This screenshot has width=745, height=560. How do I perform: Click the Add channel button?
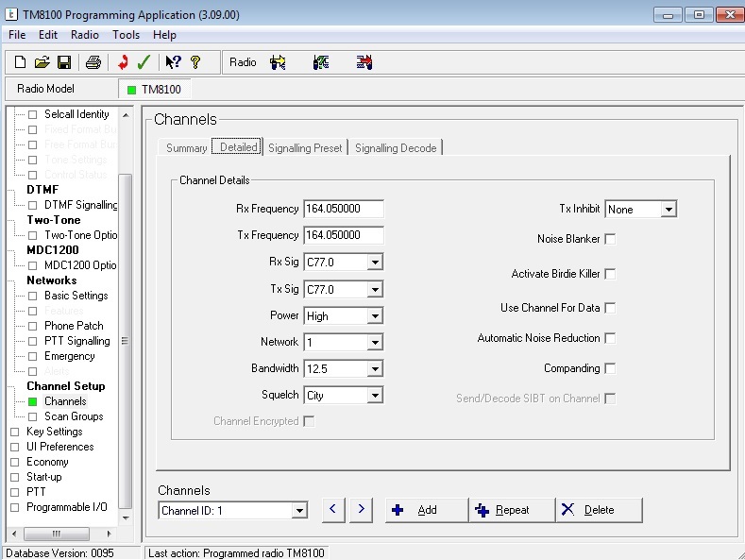[426, 510]
